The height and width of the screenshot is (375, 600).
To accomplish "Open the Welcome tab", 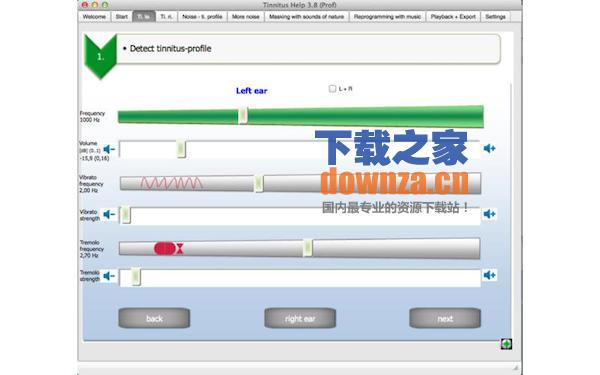I will pos(94,17).
